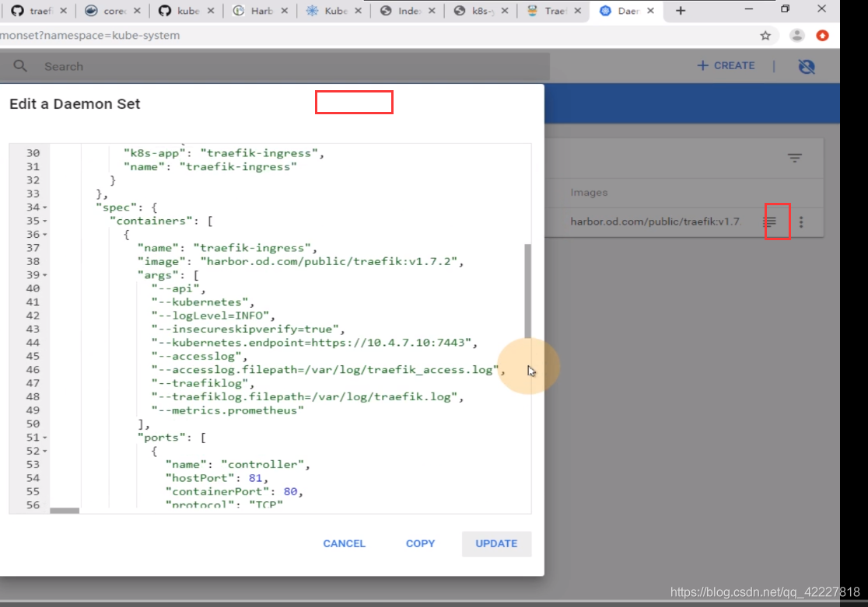Screen dimensions: 868x607
Task: Click containerPort value 80
Action: [x=290, y=492]
